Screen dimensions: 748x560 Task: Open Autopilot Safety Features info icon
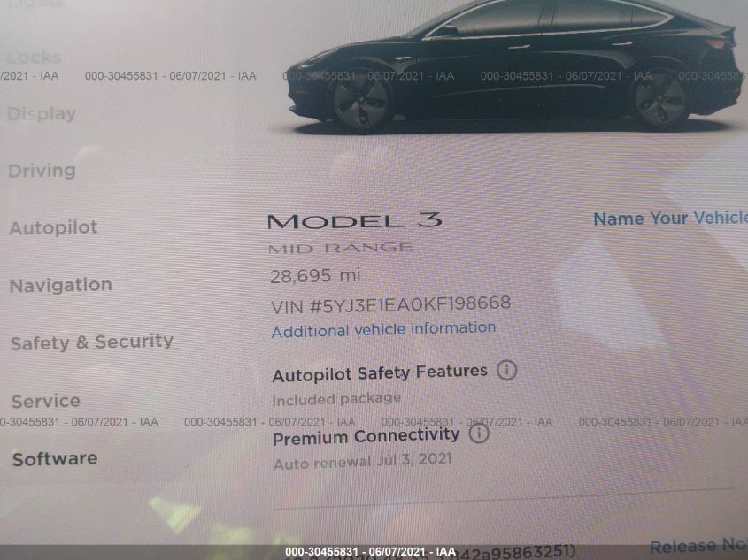pos(506,370)
